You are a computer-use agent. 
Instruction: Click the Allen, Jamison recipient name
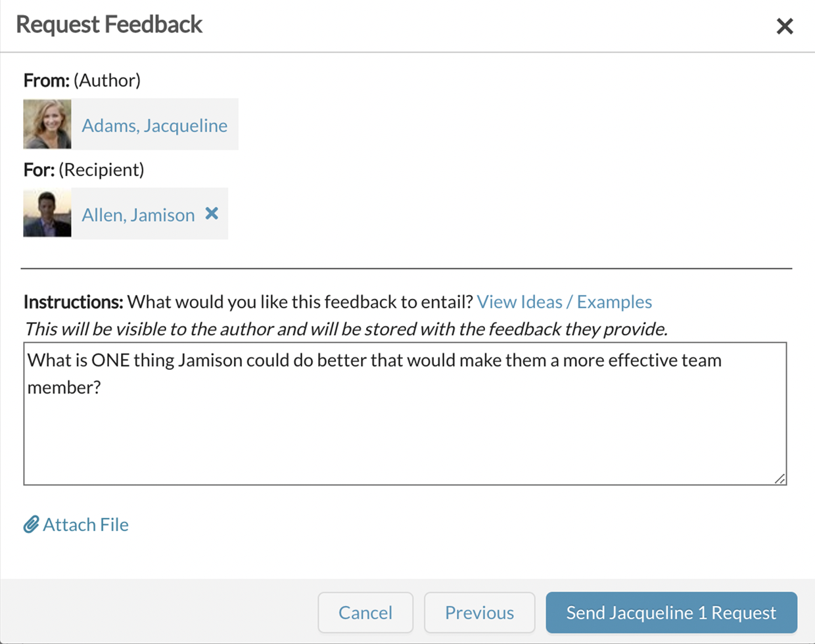137,214
